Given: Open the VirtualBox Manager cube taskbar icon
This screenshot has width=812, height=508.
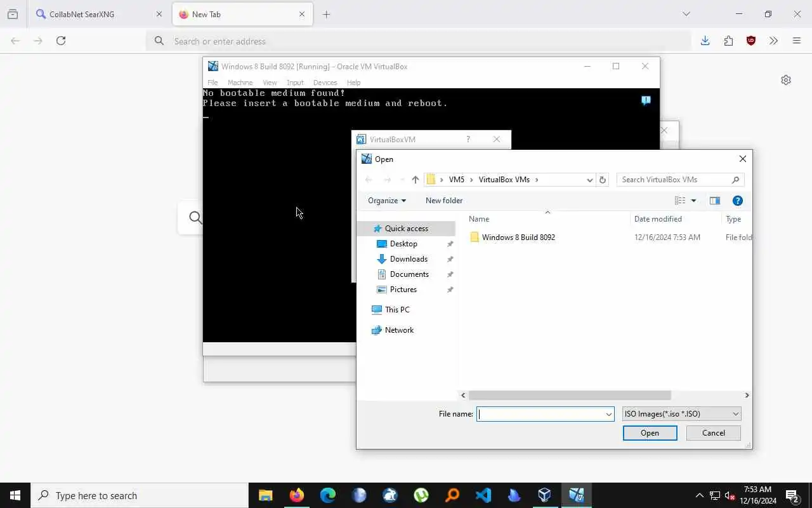Looking at the screenshot, I should tap(545, 495).
